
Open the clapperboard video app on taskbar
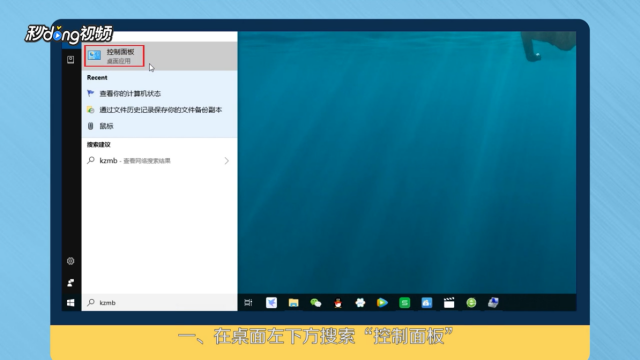[x=449, y=302]
